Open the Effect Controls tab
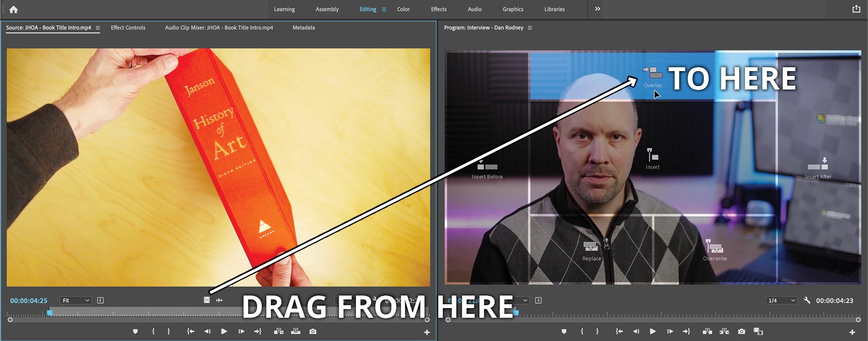The height and width of the screenshot is (341, 868). [128, 28]
